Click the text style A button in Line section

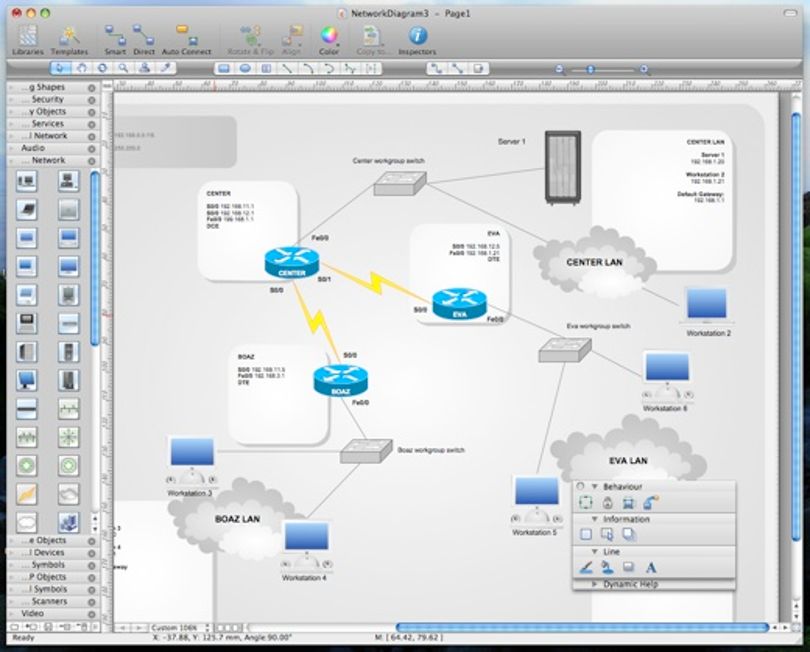(651, 568)
